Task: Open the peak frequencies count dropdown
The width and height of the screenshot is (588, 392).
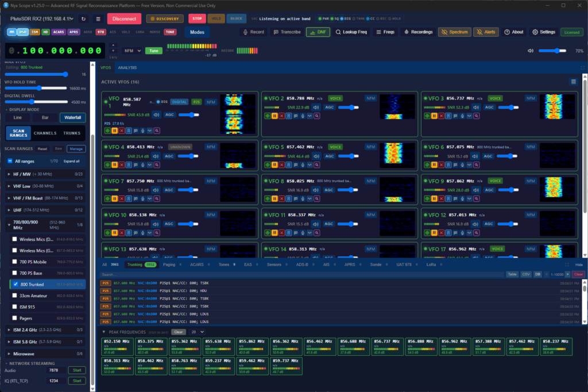Action: point(198,332)
